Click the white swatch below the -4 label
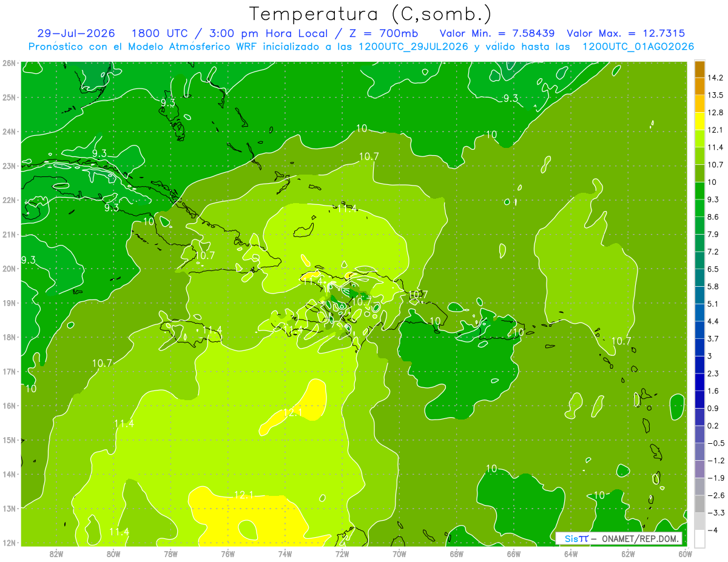Image resolution: width=728 pixels, height=562 pixels. point(699,538)
